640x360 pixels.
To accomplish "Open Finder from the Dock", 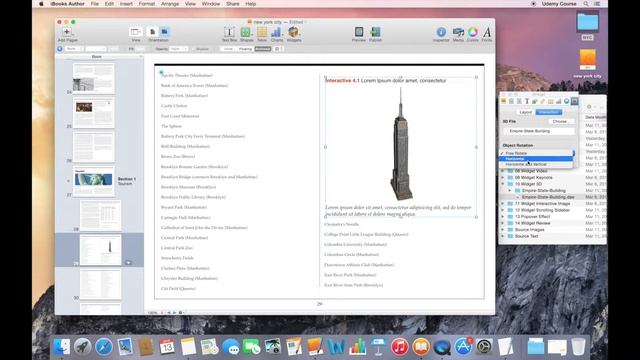I will coord(62,347).
